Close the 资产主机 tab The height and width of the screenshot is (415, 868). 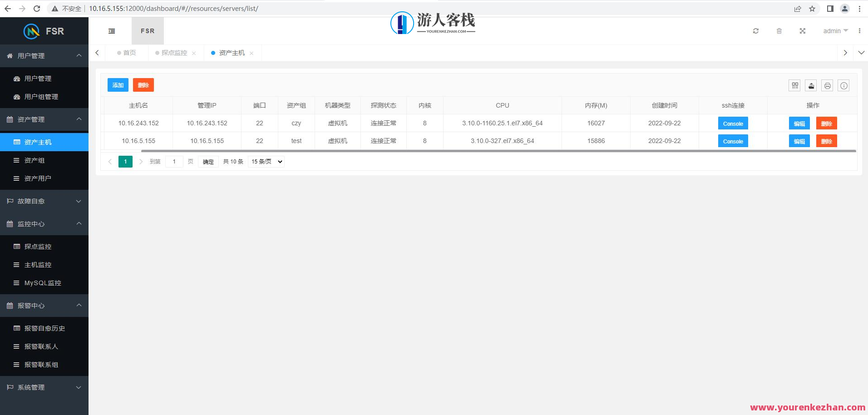click(252, 53)
